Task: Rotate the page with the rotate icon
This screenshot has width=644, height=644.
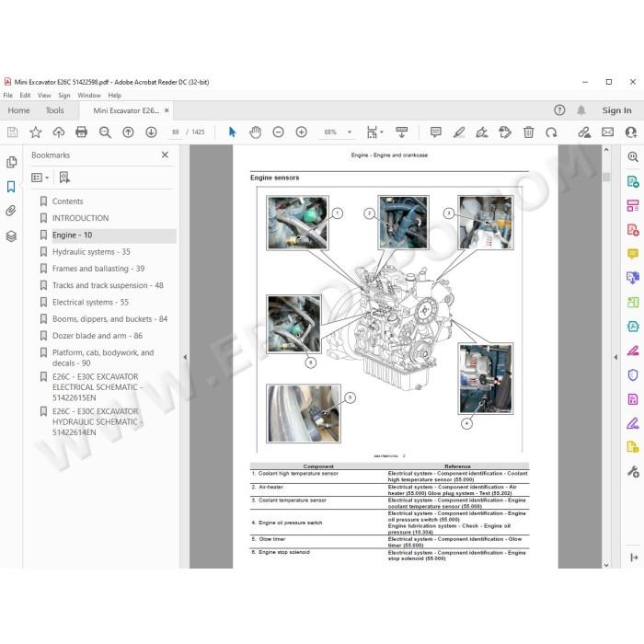Action: point(551,132)
